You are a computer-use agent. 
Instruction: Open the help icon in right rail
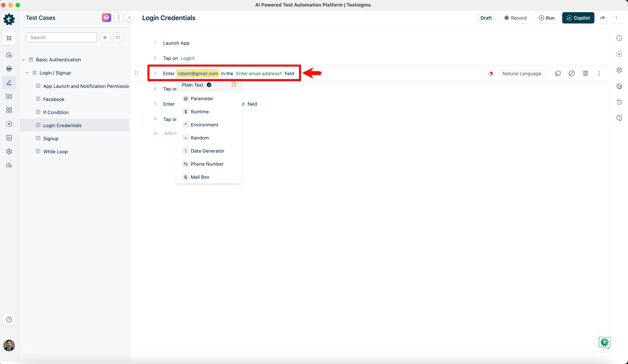[619, 118]
